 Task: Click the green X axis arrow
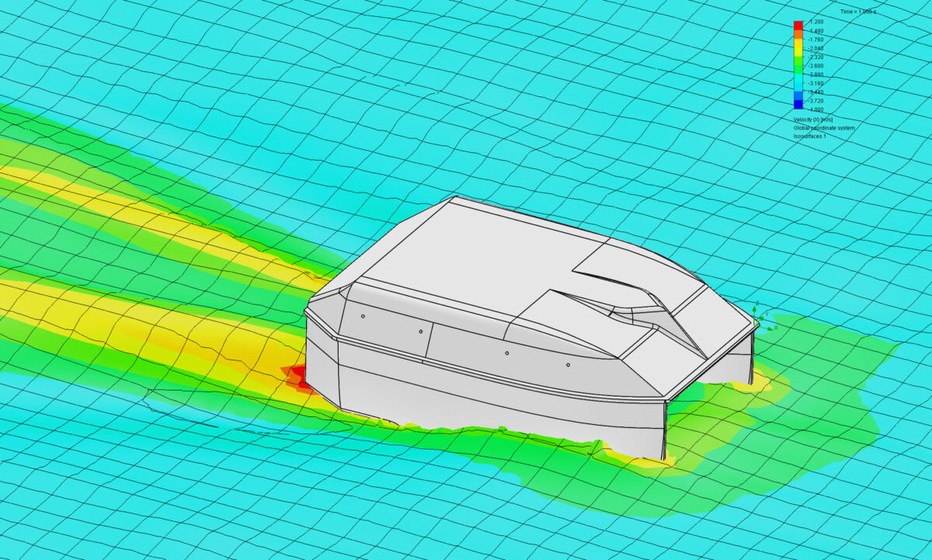coord(768,329)
